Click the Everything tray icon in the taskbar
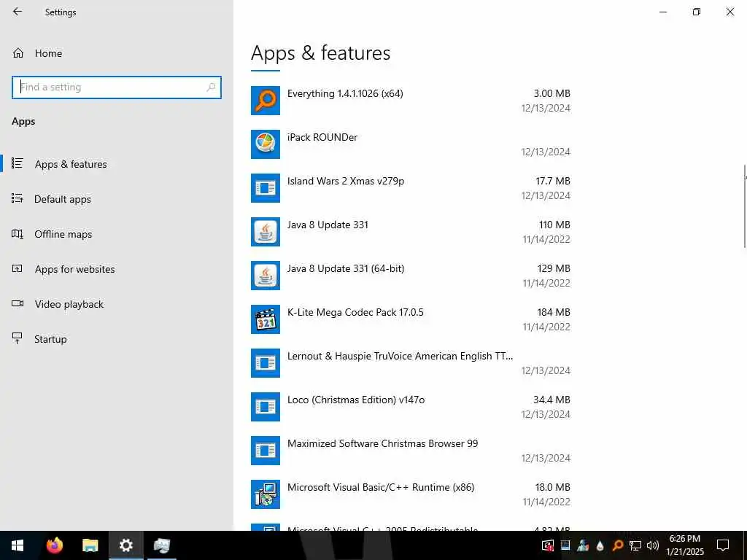This screenshot has height=560, width=747. click(618, 545)
